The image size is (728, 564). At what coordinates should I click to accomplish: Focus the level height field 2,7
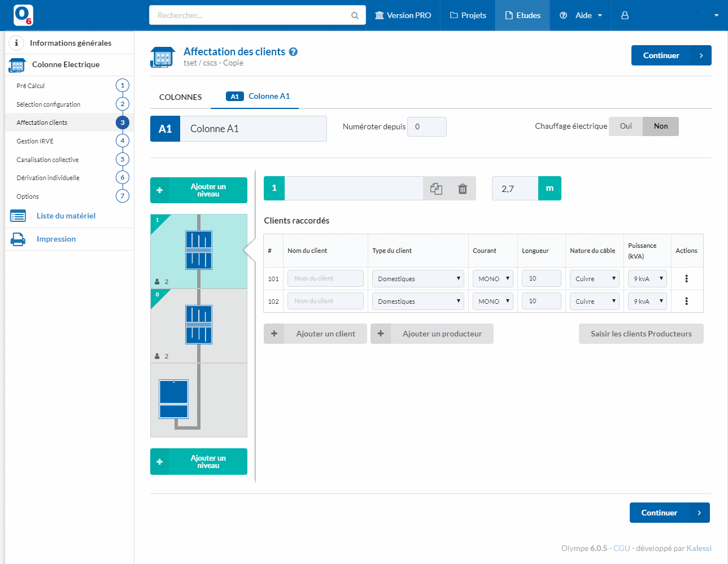[515, 189]
